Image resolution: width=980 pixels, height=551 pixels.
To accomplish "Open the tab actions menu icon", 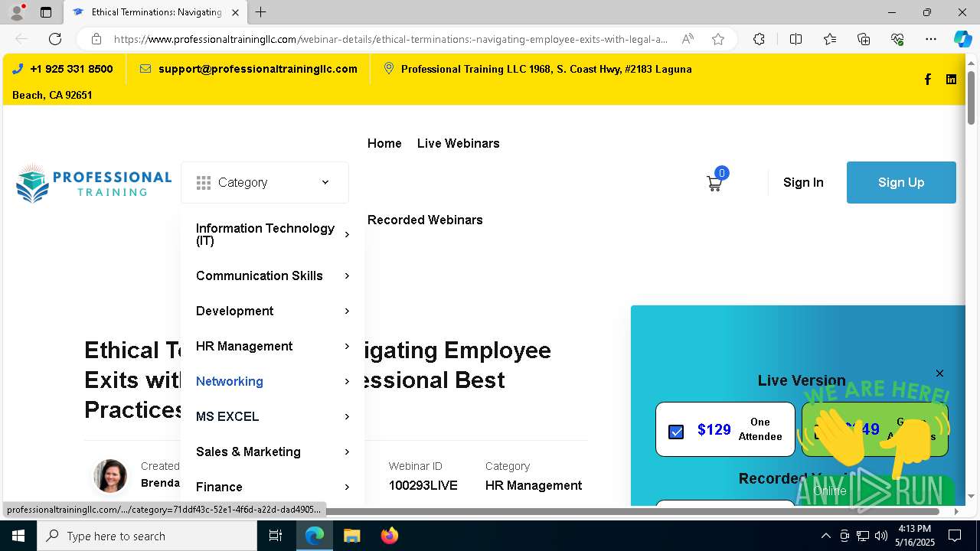I will (x=46, y=12).
